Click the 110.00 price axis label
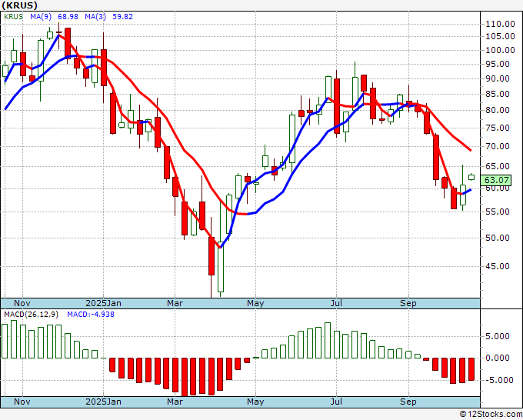 pyautogui.click(x=500, y=24)
